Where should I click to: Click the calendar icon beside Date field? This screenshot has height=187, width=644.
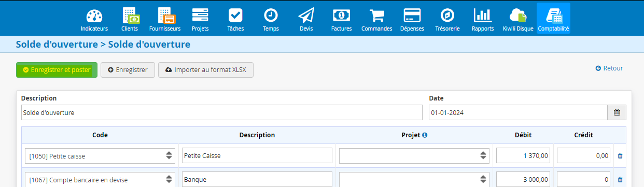pyautogui.click(x=617, y=112)
